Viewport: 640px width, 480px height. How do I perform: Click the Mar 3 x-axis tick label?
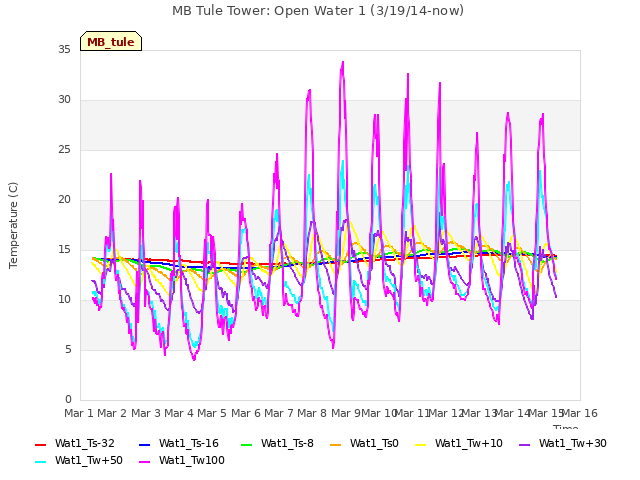(x=146, y=413)
